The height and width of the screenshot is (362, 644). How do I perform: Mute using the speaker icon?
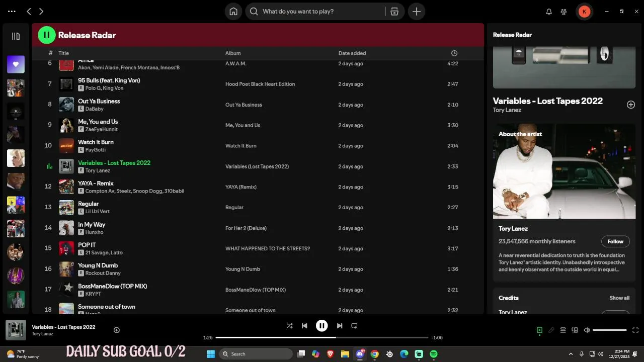click(586, 330)
